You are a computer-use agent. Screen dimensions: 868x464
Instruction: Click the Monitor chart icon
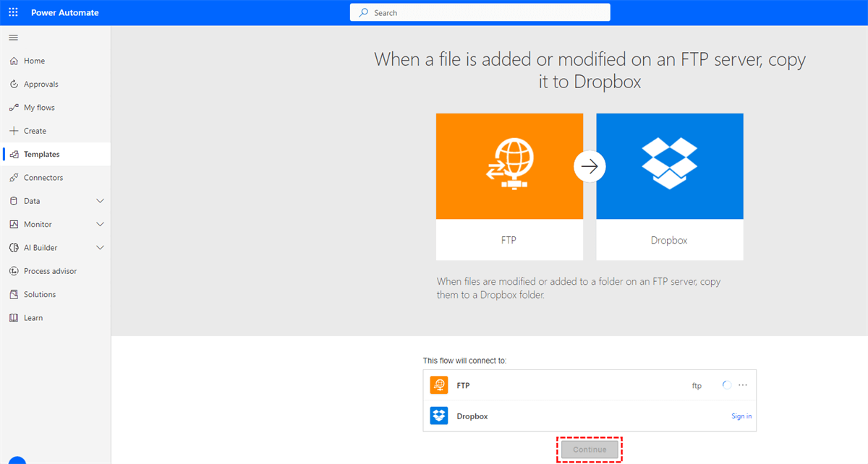[14, 224]
